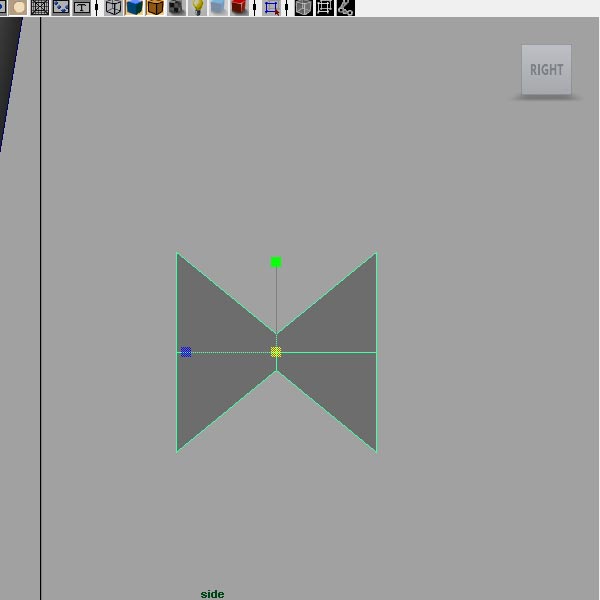This screenshot has height=600, width=600.
Task: Click the Use All Lights bulb
Action: click(197, 7)
